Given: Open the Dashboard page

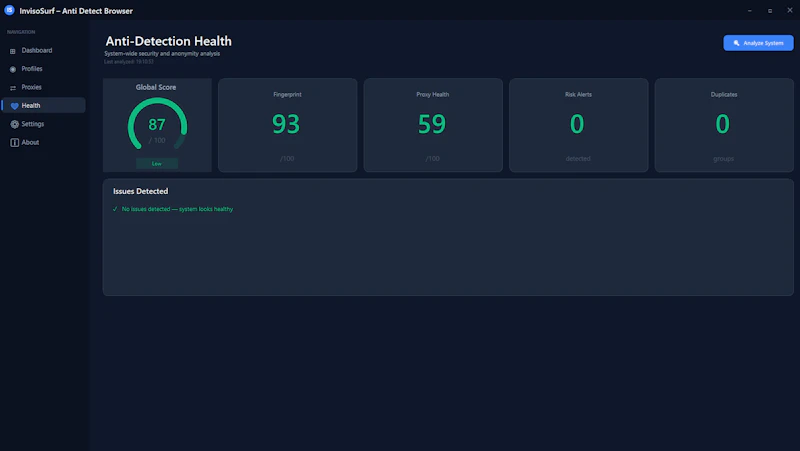Looking at the screenshot, I should point(43,51).
